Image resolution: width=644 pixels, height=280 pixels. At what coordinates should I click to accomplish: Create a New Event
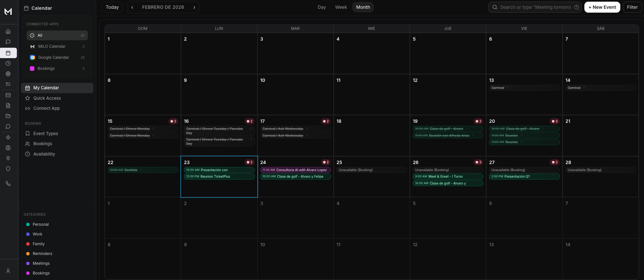(602, 7)
